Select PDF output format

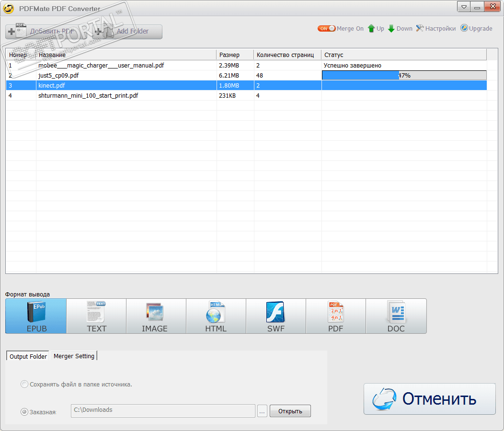point(335,316)
